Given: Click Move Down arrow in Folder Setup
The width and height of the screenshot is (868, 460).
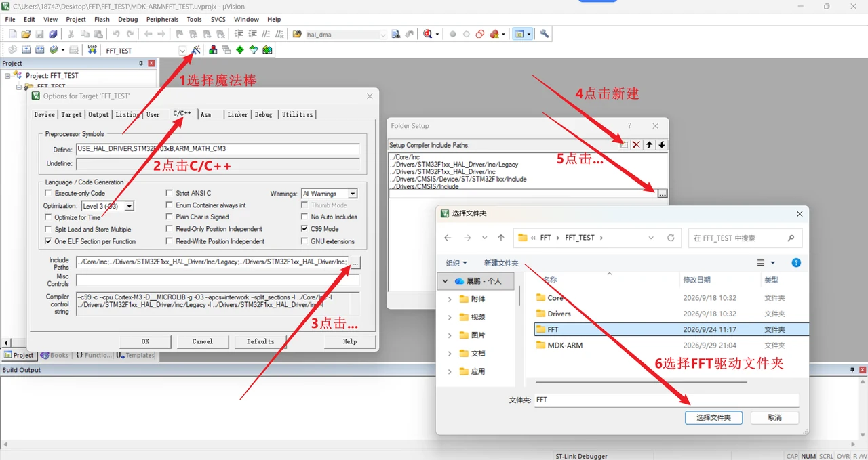Looking at the screenshot, I should pos(662,145).
